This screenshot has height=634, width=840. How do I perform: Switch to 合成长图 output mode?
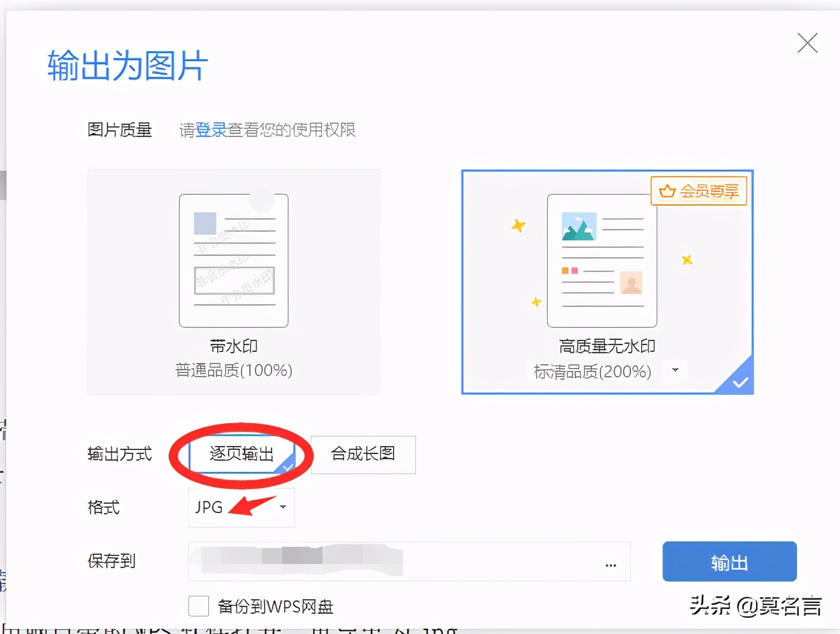363,455
